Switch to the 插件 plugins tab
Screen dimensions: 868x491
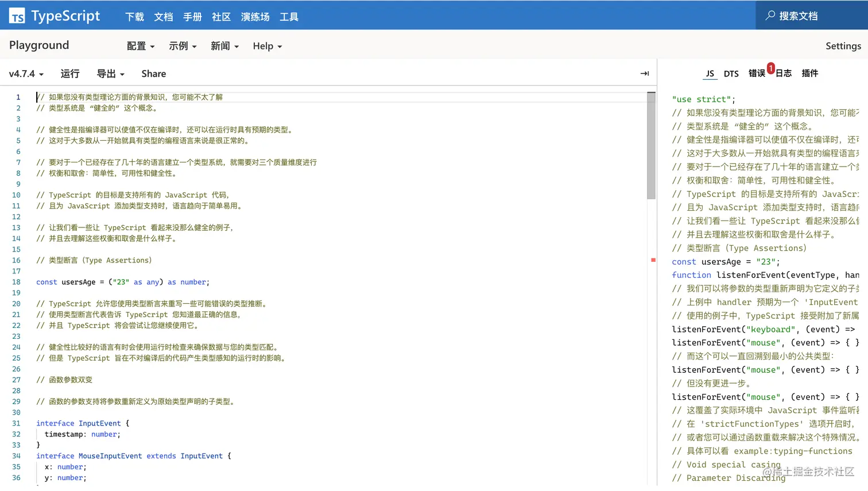point(810,74)
